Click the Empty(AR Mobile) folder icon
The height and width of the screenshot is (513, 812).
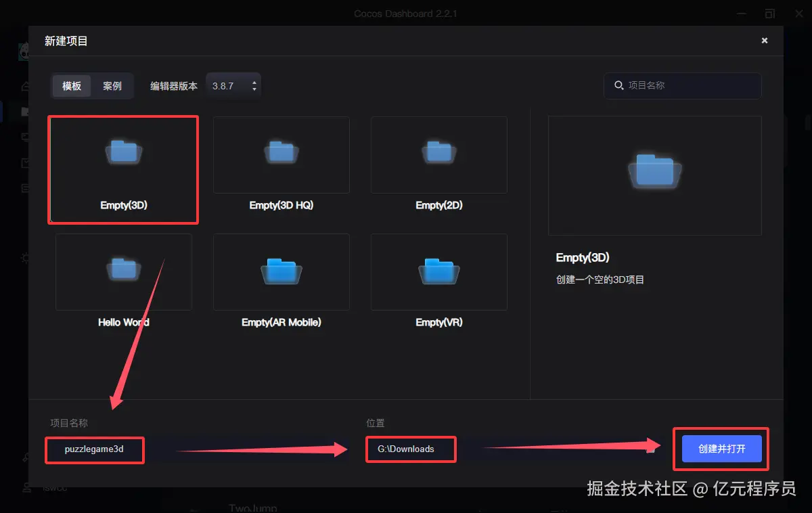click(281, 271)
